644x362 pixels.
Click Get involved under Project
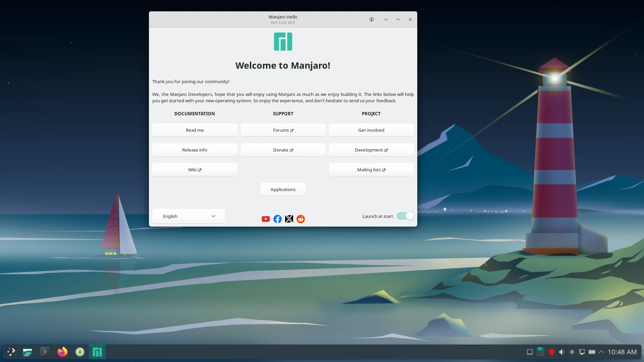[371, 130]
